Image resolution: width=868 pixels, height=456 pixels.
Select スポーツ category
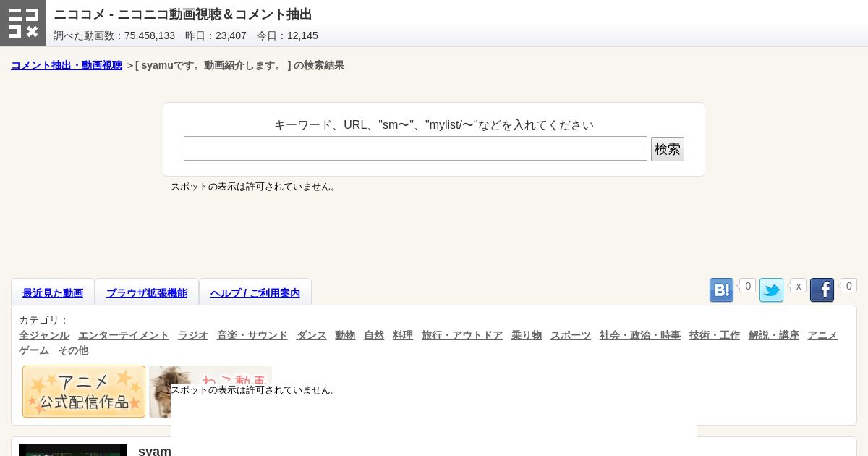[571, 335]
